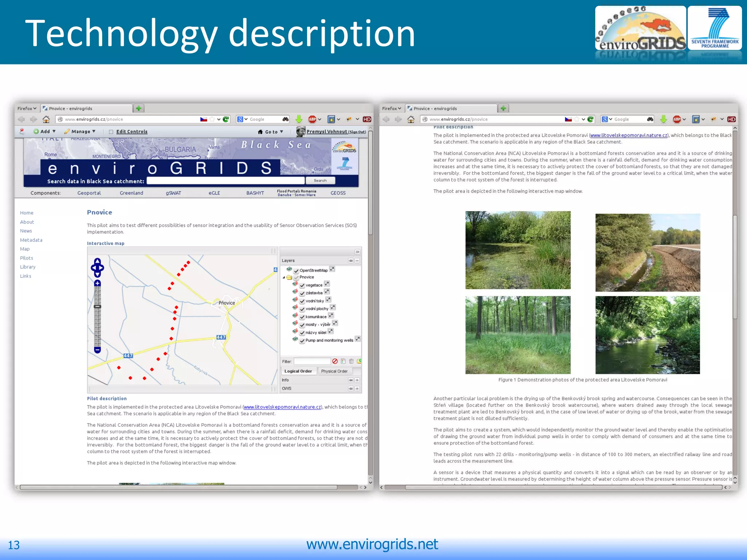
Task: Click binoculars search icon in left window
Action: tap(285, 119)
